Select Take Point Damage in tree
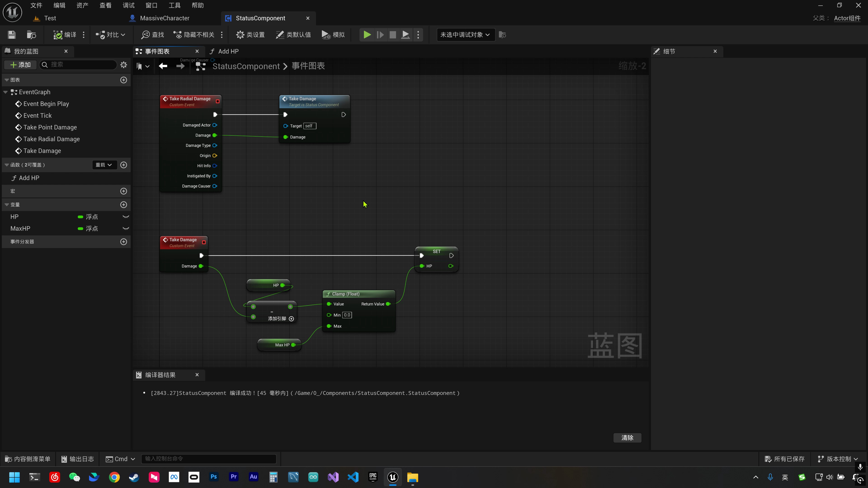This screenshot has width=868, height=488. (50, 127)
